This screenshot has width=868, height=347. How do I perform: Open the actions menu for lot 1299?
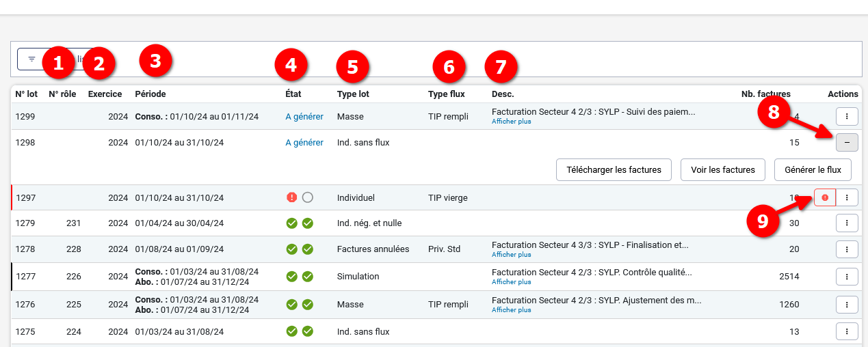(x=847, y=117)
